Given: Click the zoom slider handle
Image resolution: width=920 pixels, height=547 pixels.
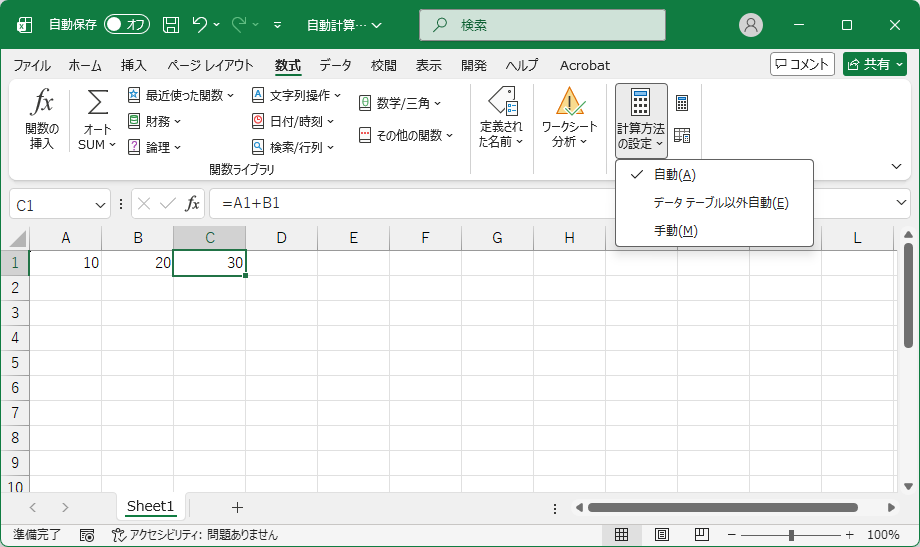Looking at the screenshot, I should 792,535.
